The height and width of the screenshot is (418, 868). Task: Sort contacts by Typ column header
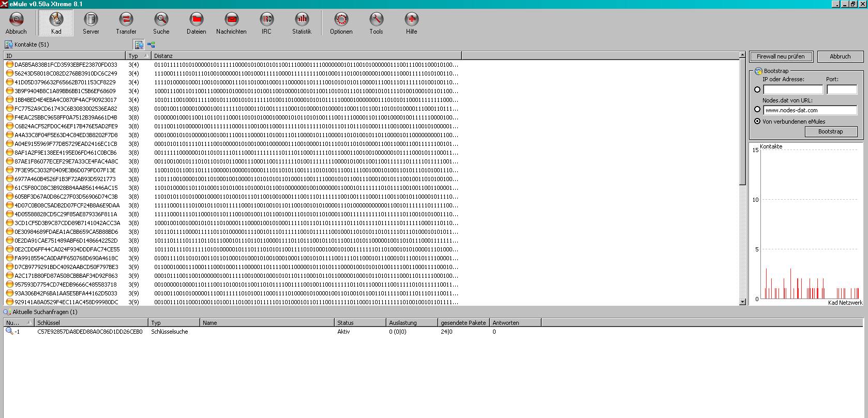[139, 55]
